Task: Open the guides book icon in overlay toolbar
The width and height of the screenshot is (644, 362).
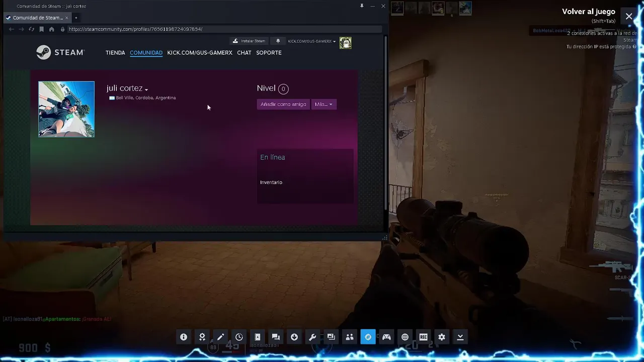Action: (x=257, y=337)
